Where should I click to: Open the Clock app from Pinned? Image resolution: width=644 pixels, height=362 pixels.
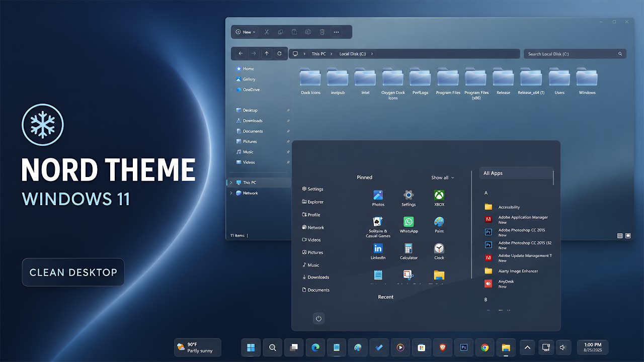point(439,251)
